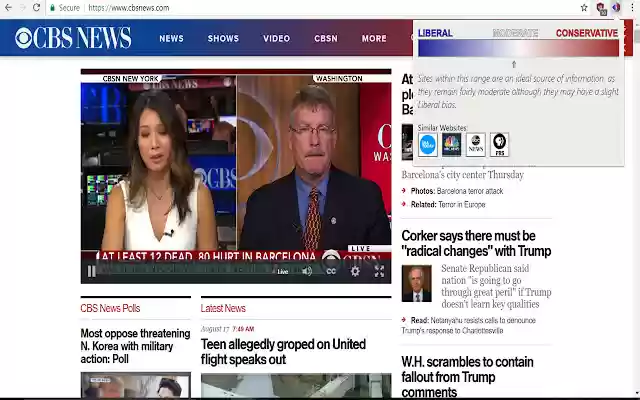Click the 'August 17 7:49 AM' timestamp
640x400 pixels.
pyautogui.click(x=227, y=329)
